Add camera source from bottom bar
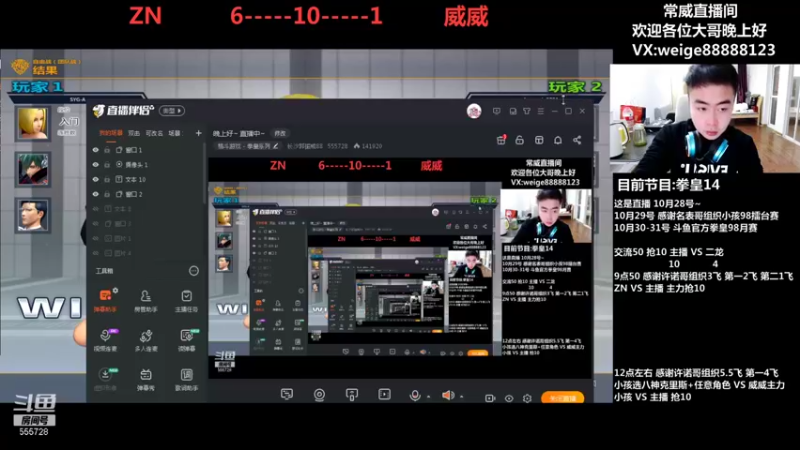 pos(319,394)
